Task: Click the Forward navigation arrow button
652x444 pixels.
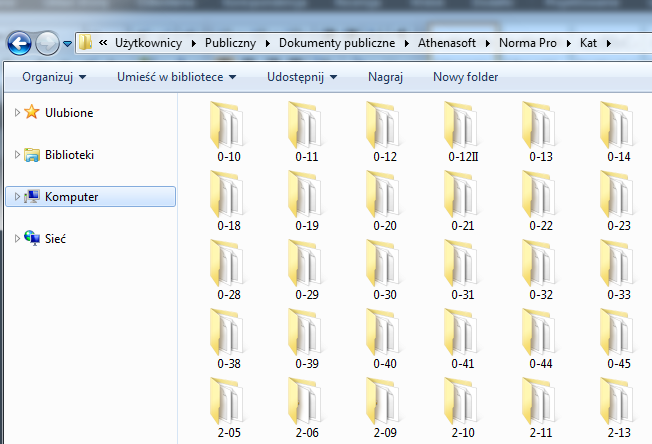Action: [47, 43]
